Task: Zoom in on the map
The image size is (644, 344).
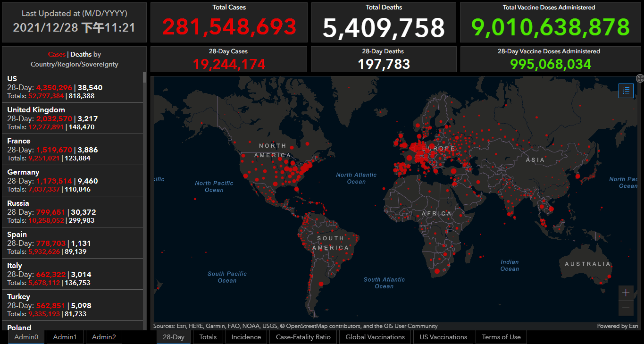Action: [626, 293]
